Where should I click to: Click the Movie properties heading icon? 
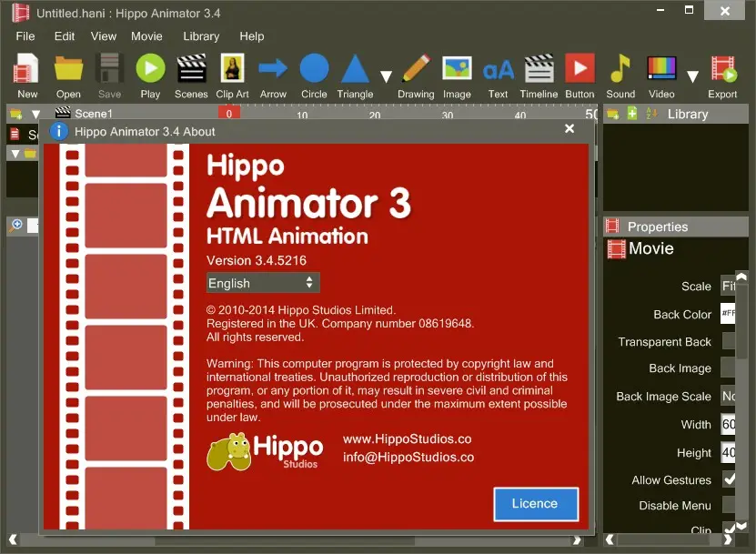617,248
